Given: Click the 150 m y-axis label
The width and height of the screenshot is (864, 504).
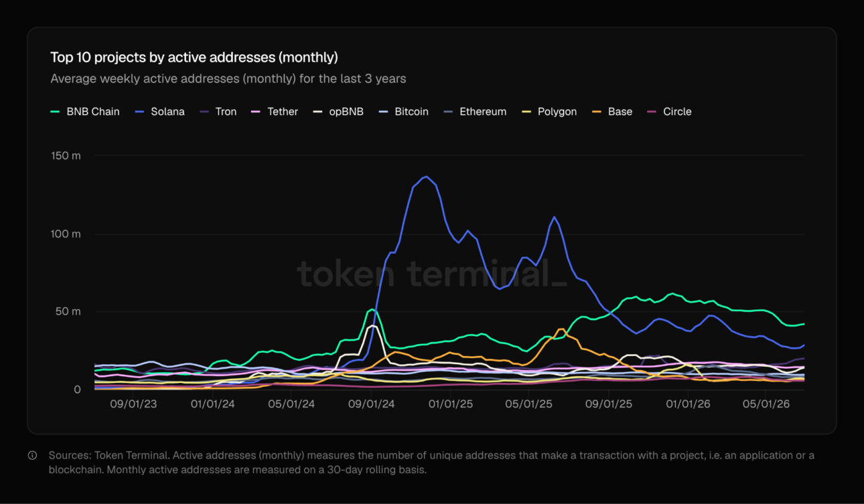Looking at the screenshot, I should pyautogui.click(x=66, y=156).
